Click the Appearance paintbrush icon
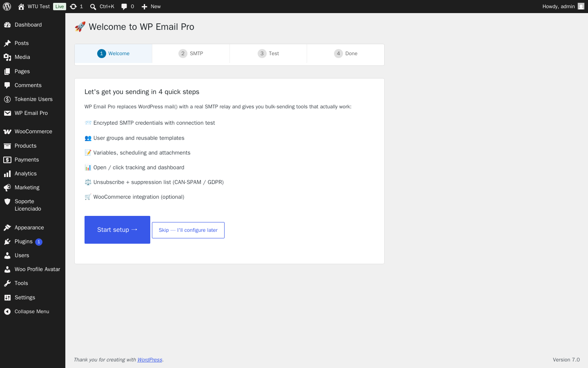This screenshot has height=368, width=588. 7,228
